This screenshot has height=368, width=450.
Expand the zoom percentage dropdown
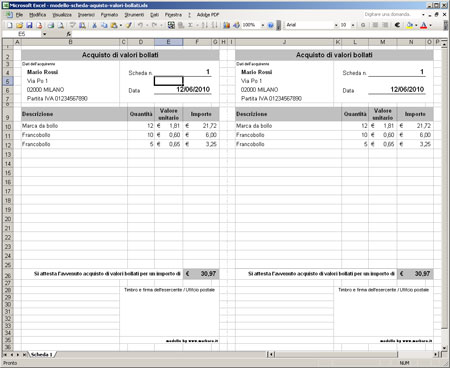[x=263, y=25]
